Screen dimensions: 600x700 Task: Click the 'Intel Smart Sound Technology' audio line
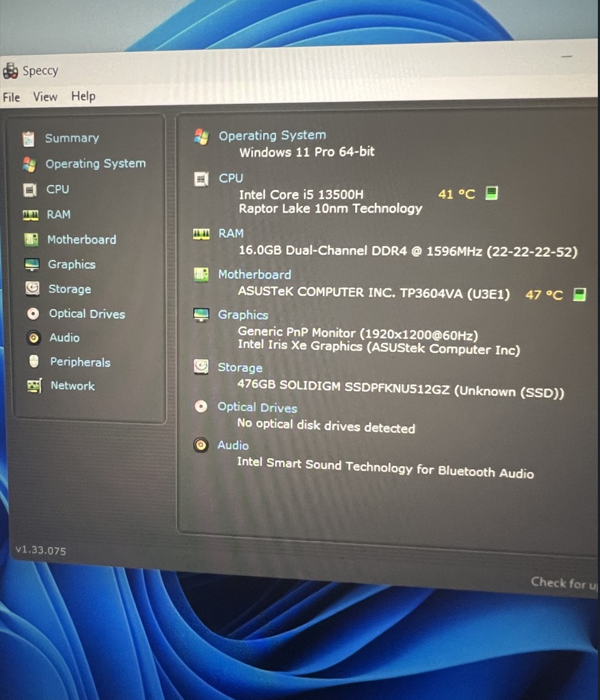click(386, 468)
